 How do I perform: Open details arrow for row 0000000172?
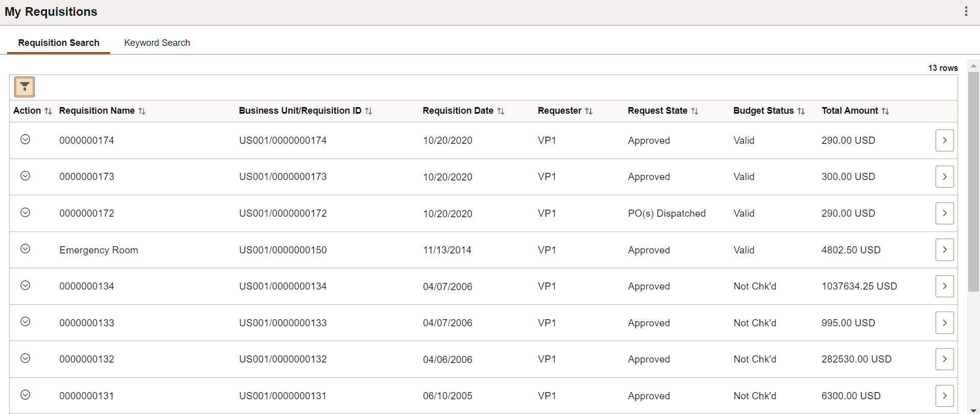pos(944,213)
